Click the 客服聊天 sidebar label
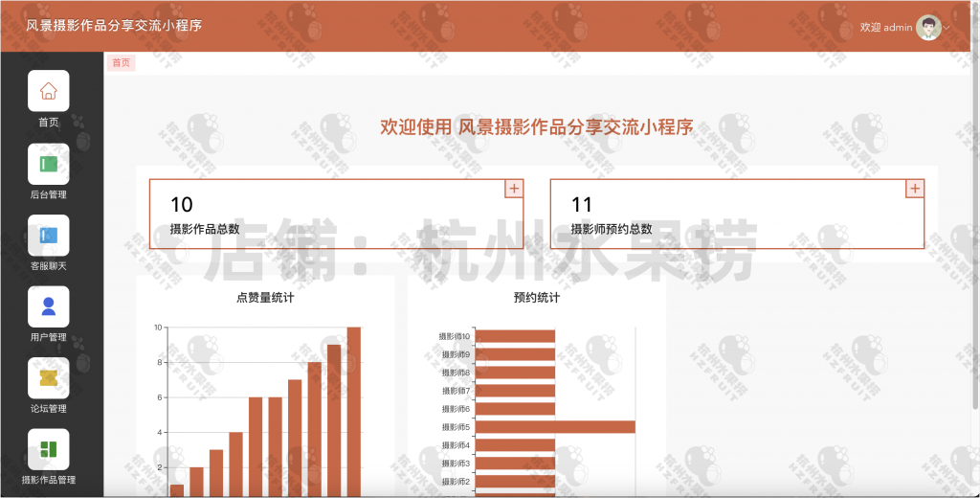The width and height of the screenshot is (980, 498). tap(48, 266)
